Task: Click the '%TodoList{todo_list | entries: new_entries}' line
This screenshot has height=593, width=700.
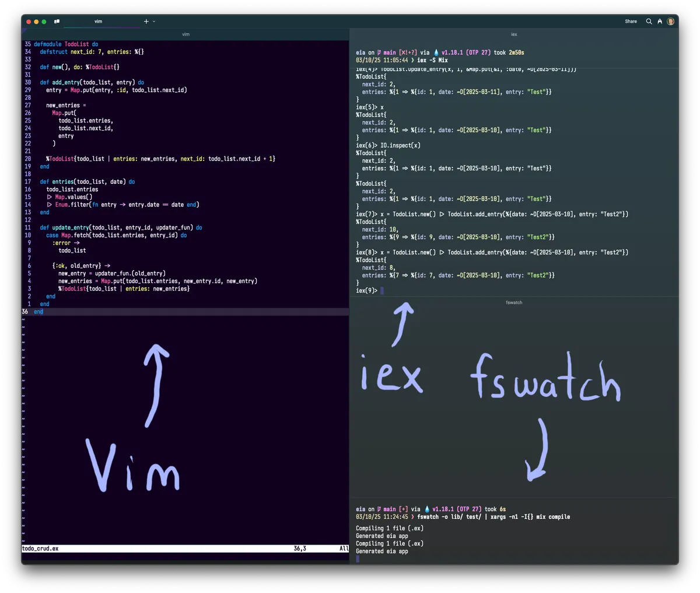Action: click(x=124, y=288)
